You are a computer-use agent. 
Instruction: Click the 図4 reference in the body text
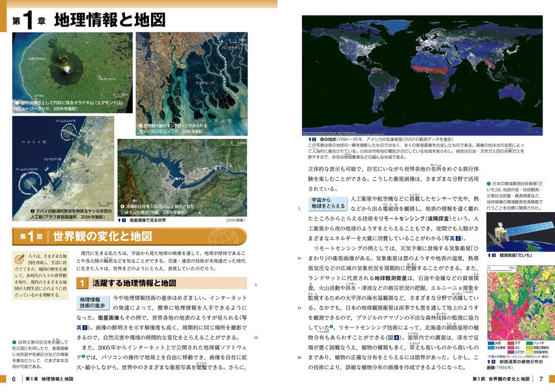393,337
